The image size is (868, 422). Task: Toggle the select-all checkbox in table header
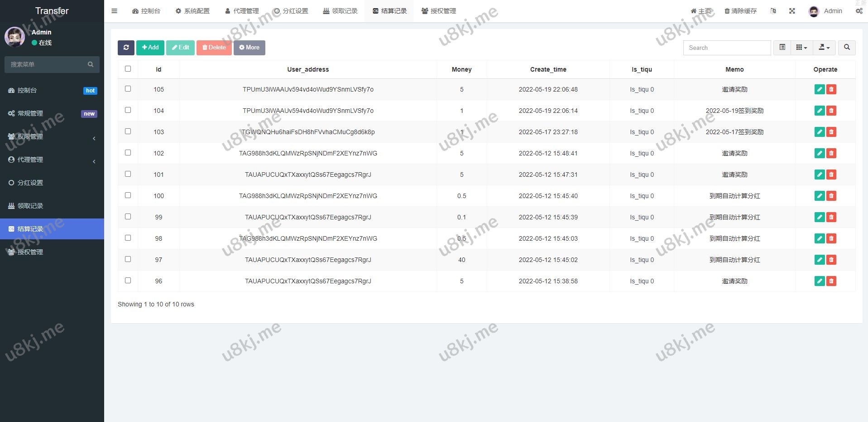128,69
